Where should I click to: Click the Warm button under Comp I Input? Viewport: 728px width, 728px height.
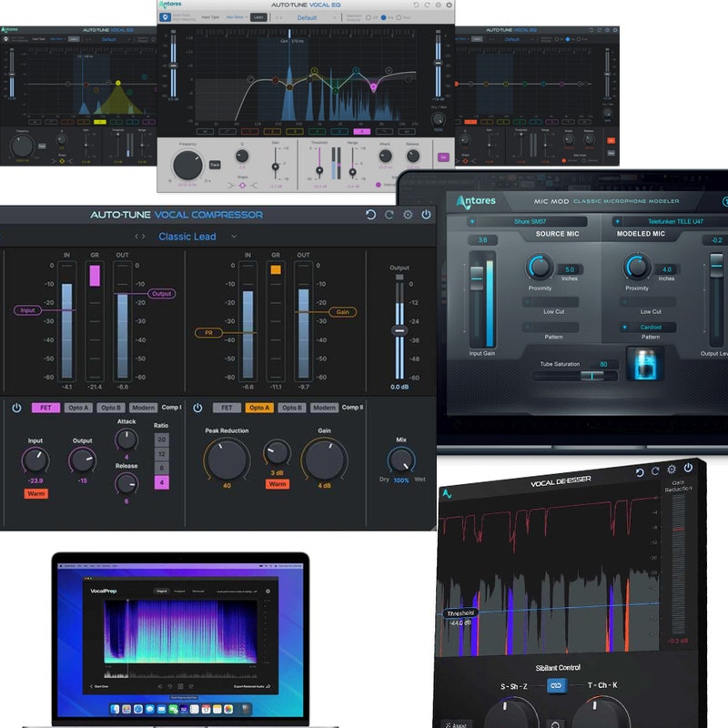click(x=36, y=493)
